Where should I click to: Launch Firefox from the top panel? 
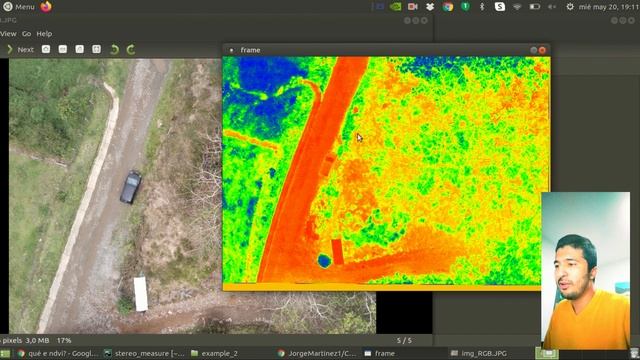click(46, 7)
